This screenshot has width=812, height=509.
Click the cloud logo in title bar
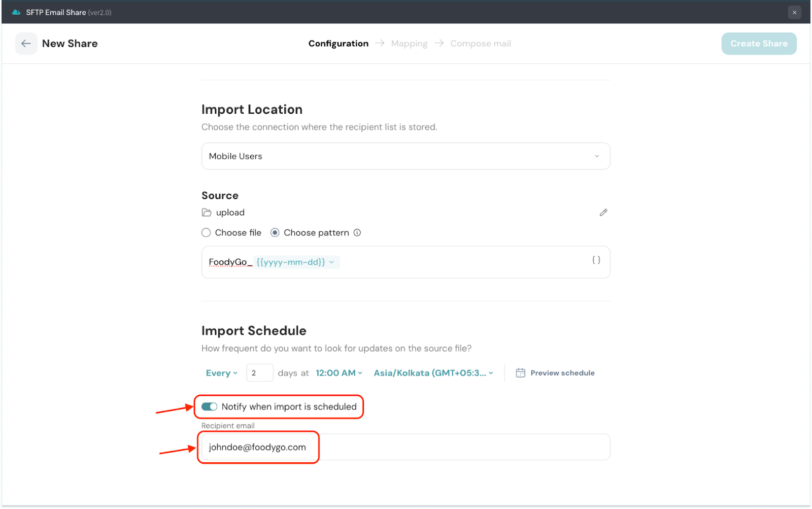point(16,12)
